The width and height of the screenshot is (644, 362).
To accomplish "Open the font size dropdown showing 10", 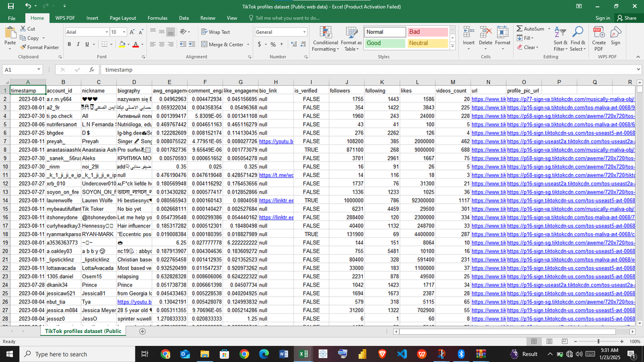I will [123, 32].
